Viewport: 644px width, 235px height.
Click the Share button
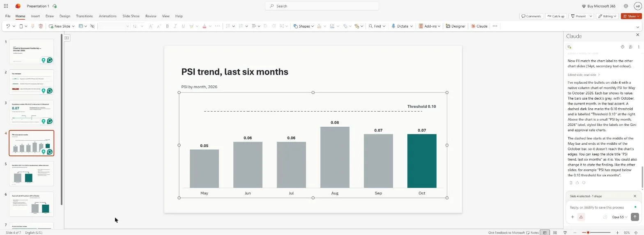pos(631,16)
